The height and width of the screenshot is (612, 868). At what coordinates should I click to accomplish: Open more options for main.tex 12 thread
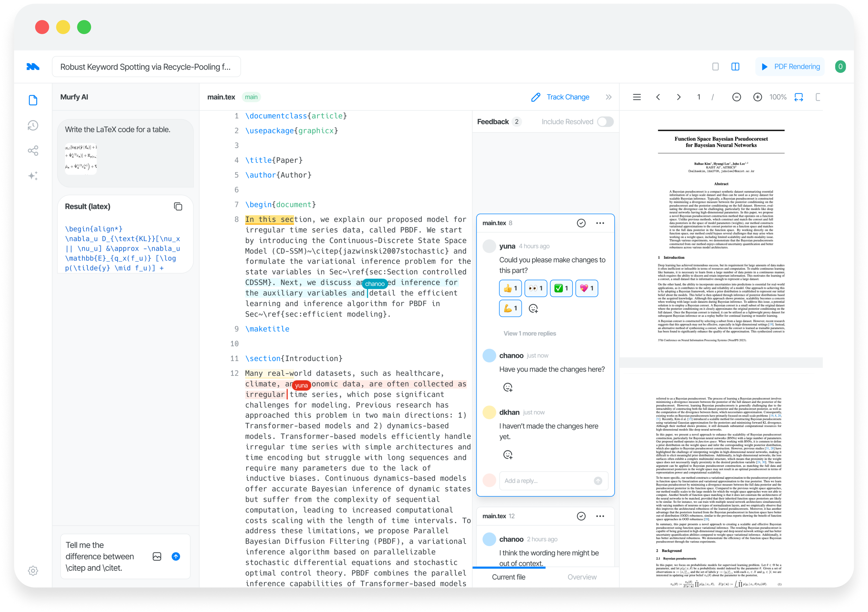[600, 516]
